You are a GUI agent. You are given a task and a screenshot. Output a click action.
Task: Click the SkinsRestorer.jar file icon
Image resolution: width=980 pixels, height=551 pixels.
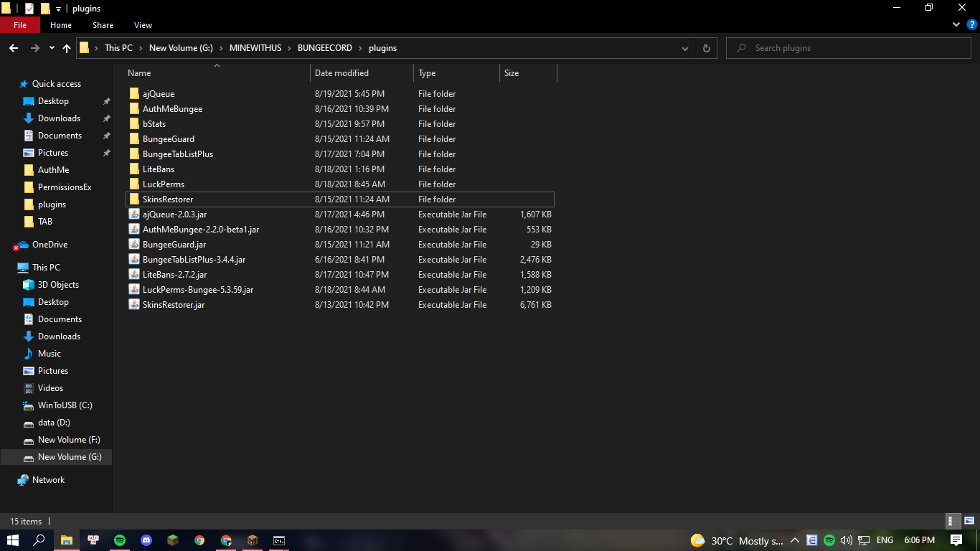click(134, 305)
